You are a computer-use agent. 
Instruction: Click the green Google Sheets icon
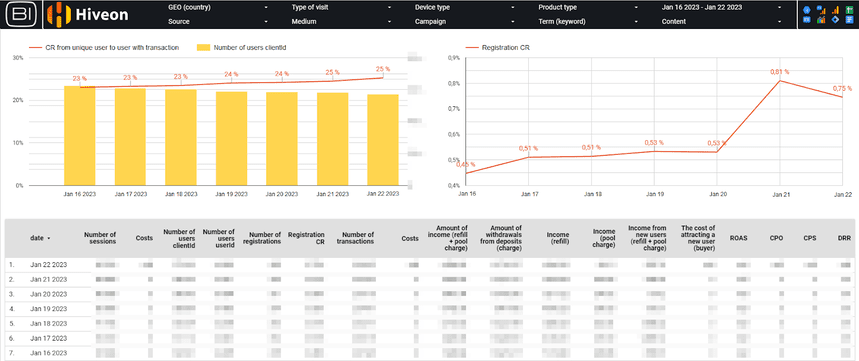[850, 10]
